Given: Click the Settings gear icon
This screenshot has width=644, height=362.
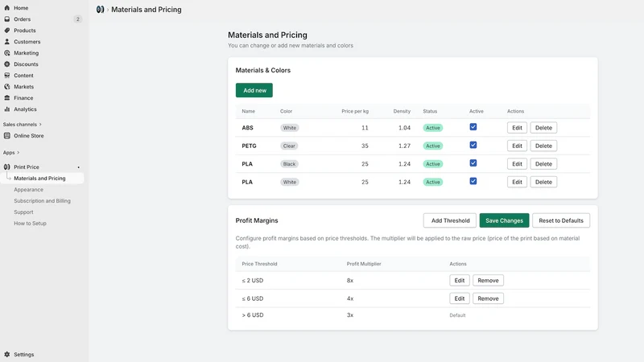Looking at the screenshot, I should tap(7, 354).
